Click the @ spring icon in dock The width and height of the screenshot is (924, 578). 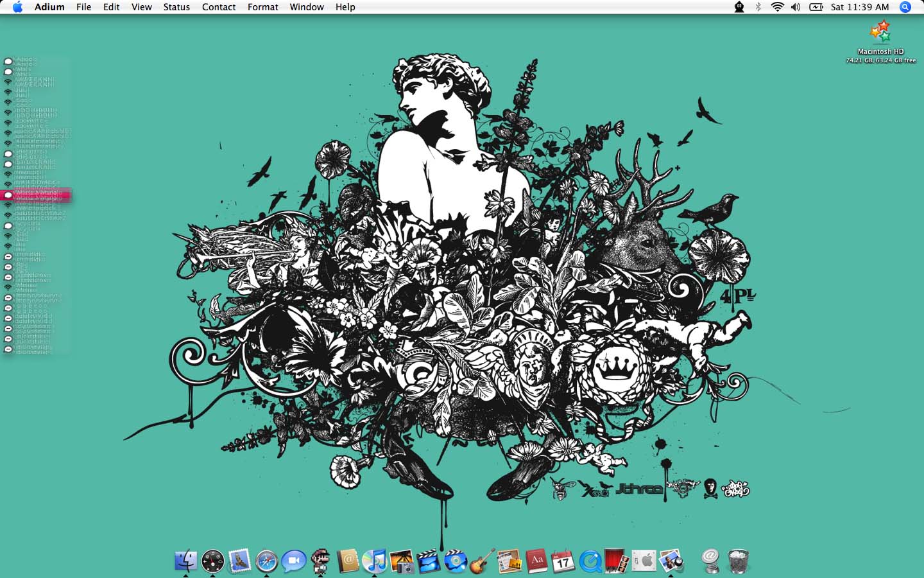click(711, 561)
